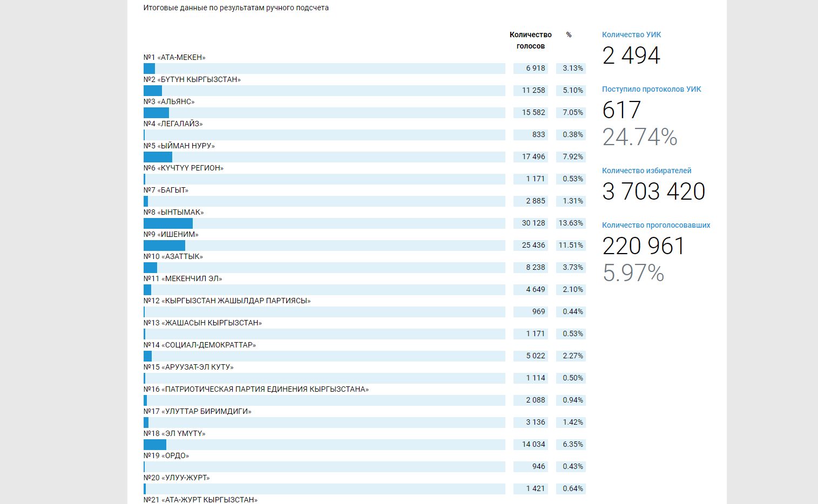Click the «ЫЙМАН НУРУ» party name
This screenshot has width=818, height=504.
(x=179, y=146)
